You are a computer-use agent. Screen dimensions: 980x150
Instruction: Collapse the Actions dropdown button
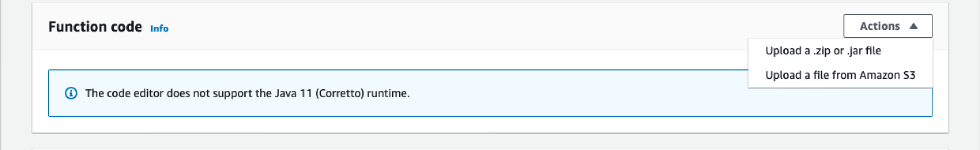coord(887,26)
